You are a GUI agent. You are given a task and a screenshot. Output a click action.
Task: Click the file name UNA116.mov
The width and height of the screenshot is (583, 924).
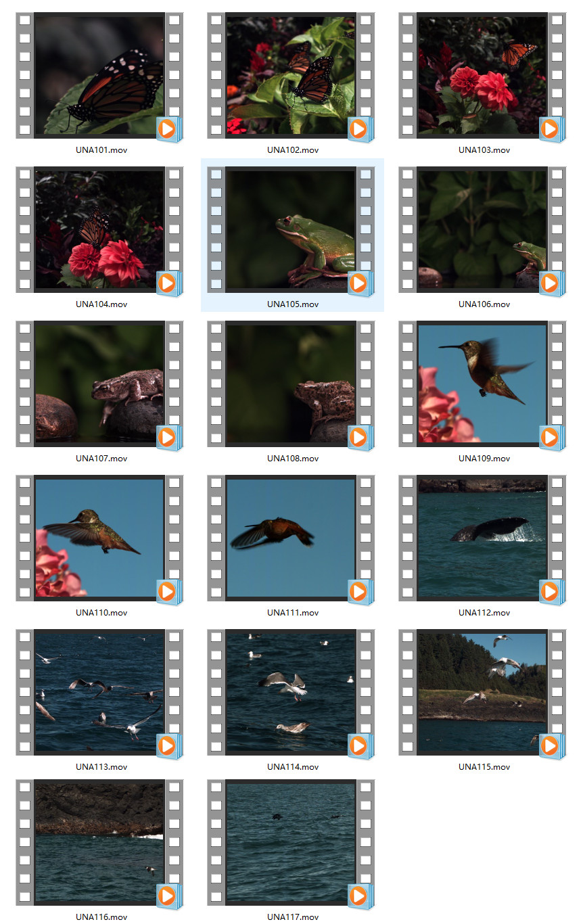point(101,917)
